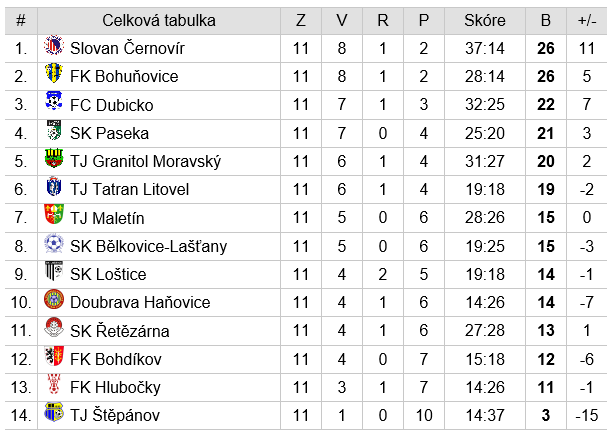The width and height of the screenshot is (614, 430).
Task: Click the TJ Maletín shield logo
Action: point(54,214)
